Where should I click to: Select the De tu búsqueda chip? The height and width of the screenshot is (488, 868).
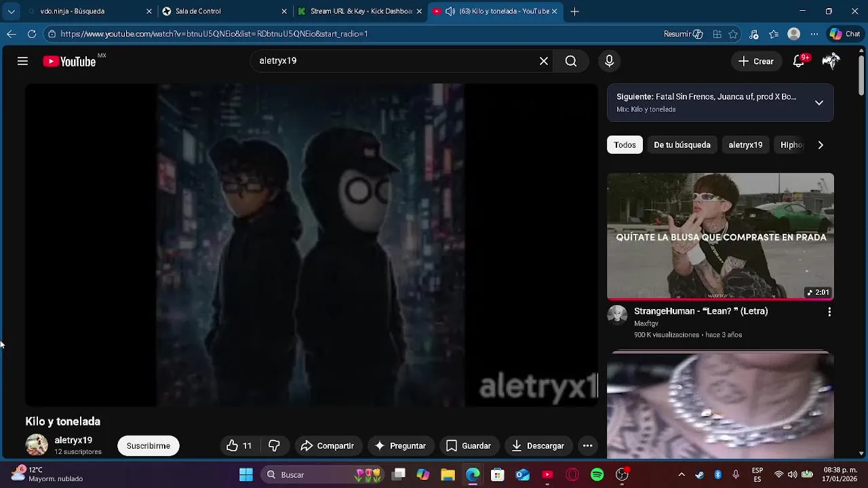[x=682, y=144]
